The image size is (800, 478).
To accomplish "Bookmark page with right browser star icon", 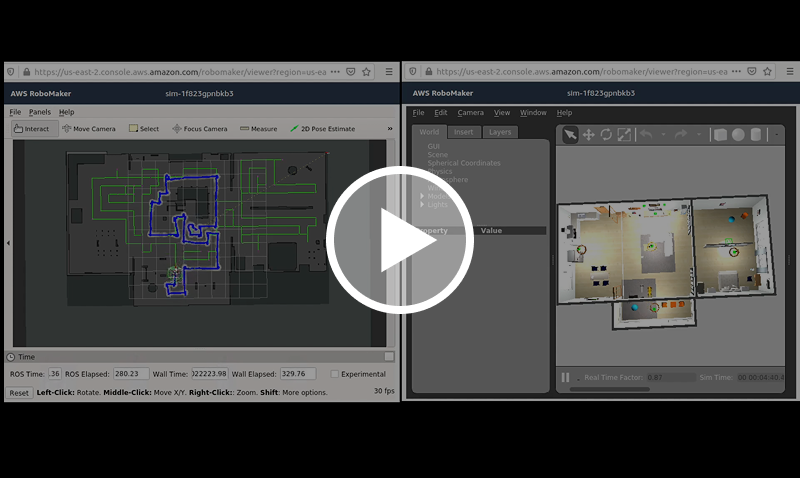I will [x=767, y=72].
